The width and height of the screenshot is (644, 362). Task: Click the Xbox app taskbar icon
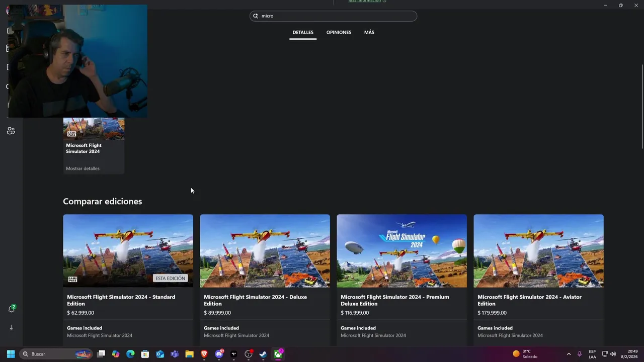click(278, 354)
